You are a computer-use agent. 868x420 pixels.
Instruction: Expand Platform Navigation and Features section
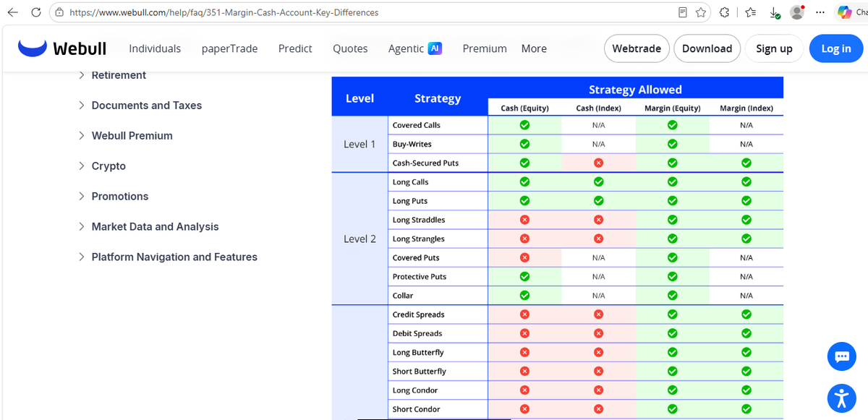(168, 257)
